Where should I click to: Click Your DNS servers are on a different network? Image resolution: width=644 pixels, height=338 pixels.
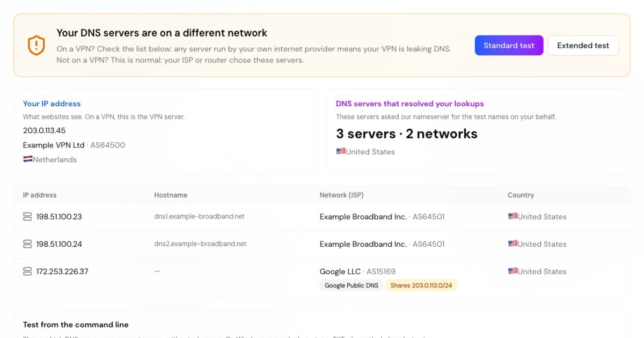(162, 33)
